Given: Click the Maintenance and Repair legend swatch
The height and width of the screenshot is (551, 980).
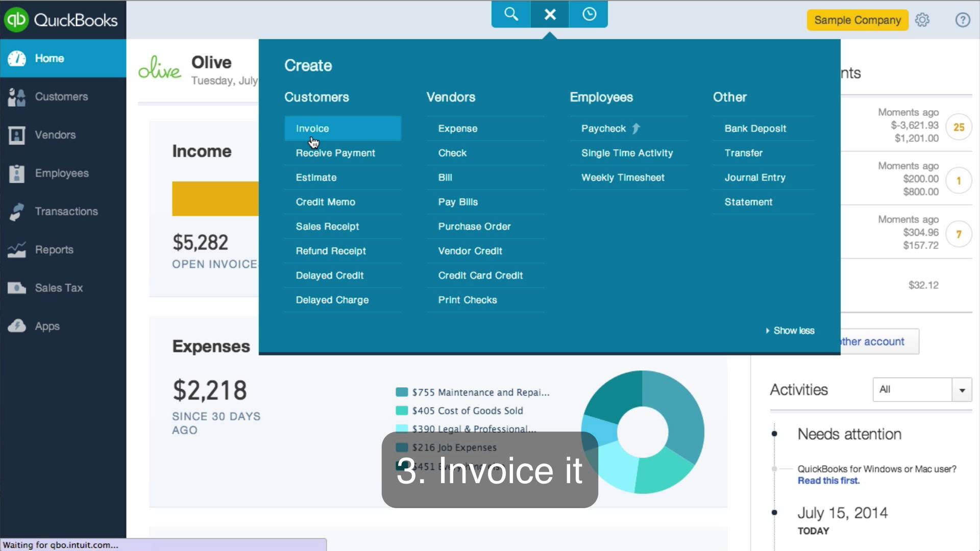Looking at the screenshot, I should pyautogui.click(x=402, y=392).
